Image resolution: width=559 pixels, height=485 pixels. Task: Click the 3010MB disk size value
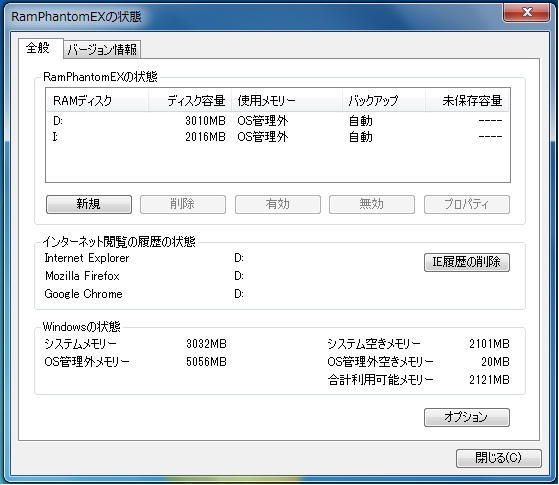(205, 121)
